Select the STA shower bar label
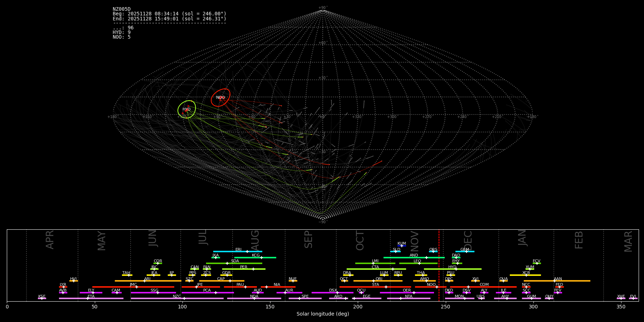Image resolution: width=644 pixels, height=322 pixels. (x=375, y=285)
